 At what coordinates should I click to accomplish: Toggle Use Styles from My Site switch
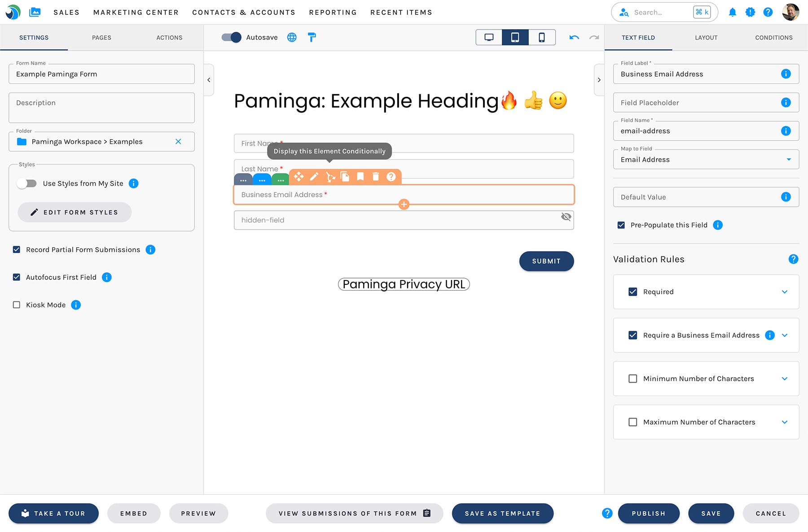26,183
